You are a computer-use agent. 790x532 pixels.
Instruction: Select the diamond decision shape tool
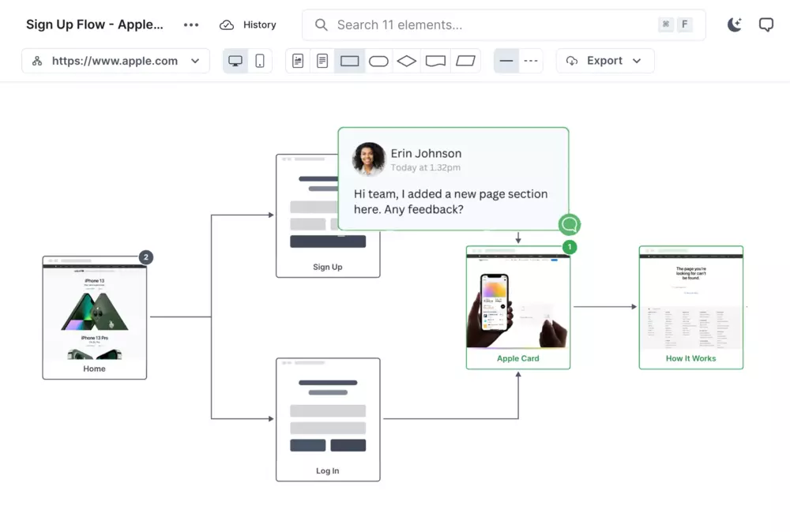click(x=407, y=61)
